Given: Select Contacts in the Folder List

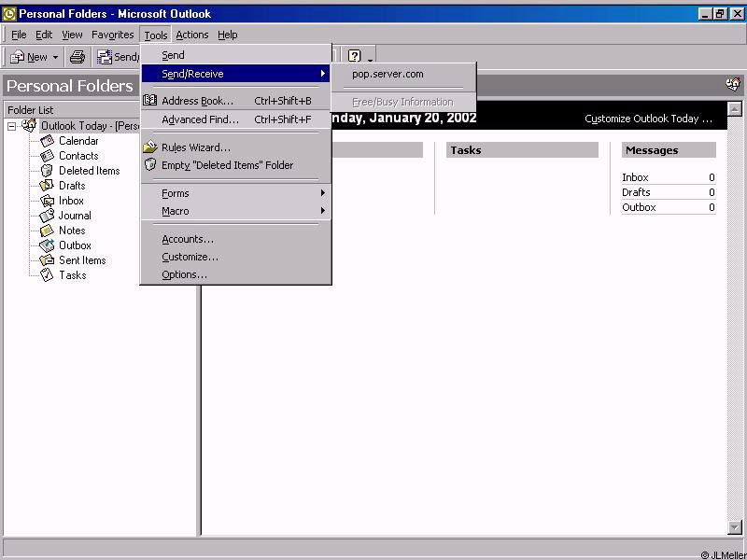Looking at the screenshot, I should pos(78,156).
